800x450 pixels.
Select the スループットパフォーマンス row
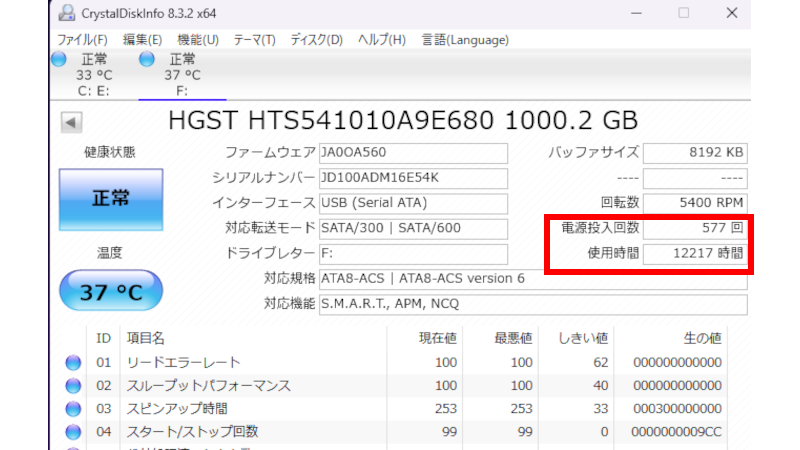393,386
